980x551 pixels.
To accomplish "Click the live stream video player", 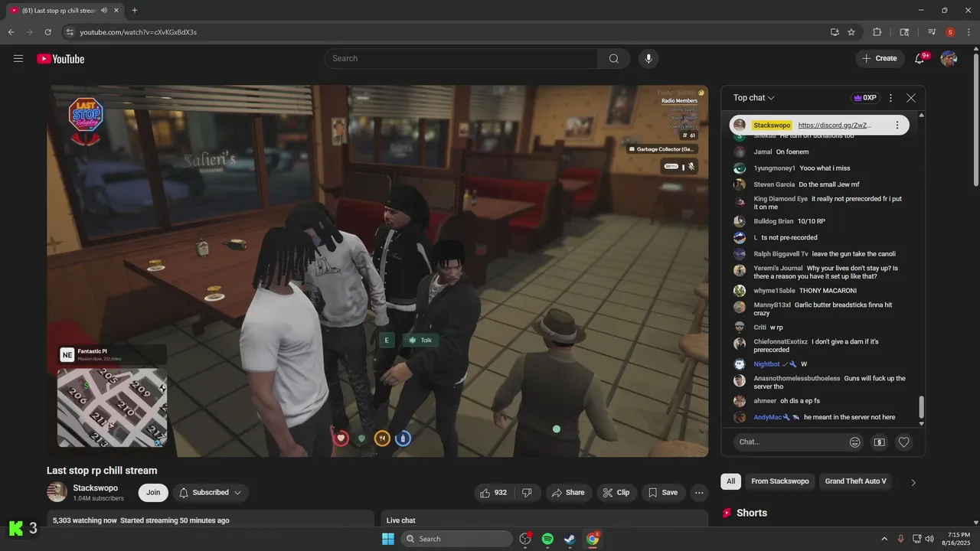I will click(x=377, y=271).
